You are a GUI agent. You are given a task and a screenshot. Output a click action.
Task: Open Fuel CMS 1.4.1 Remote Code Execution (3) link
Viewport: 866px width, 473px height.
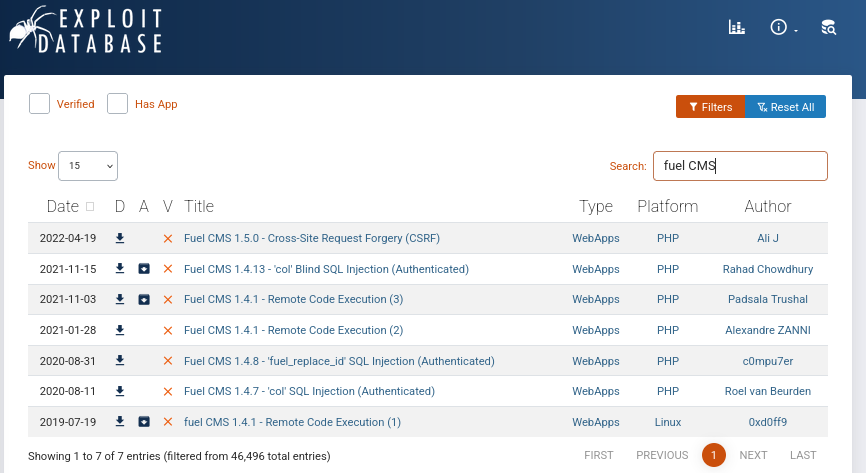pyautogui.click(x=294, y=299)
